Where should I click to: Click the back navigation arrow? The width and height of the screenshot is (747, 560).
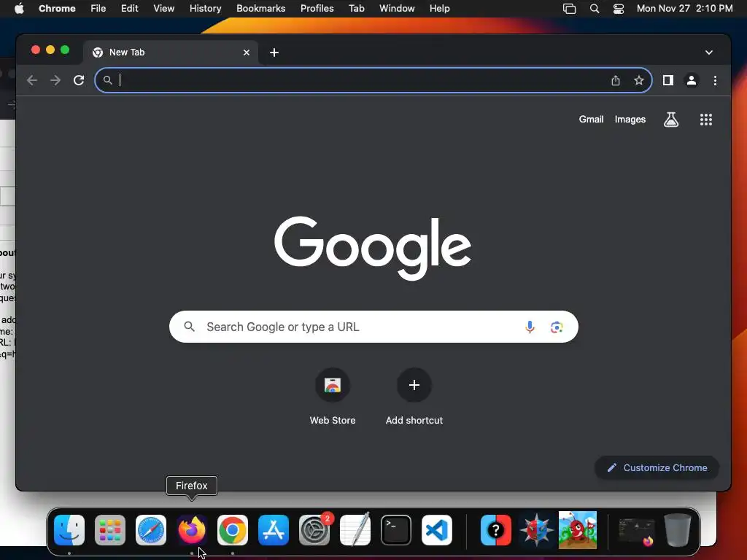32,80
